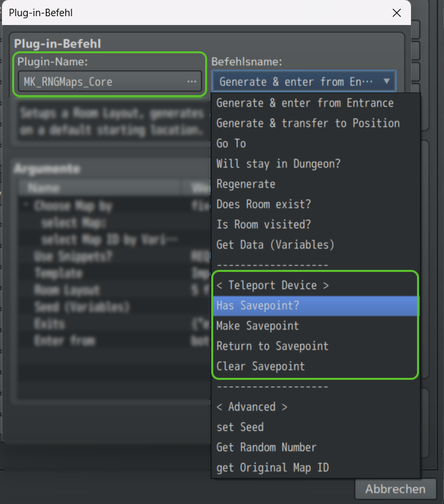Open the Plugin-Name ellipsis browse icon
444x504 pixels.
pos(192,82)
